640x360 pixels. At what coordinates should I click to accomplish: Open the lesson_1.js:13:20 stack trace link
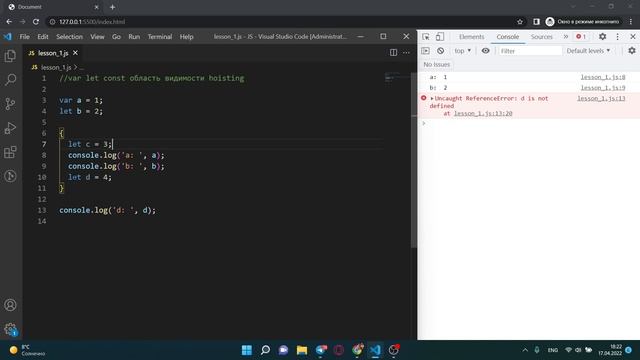click(x=483, y=113)
